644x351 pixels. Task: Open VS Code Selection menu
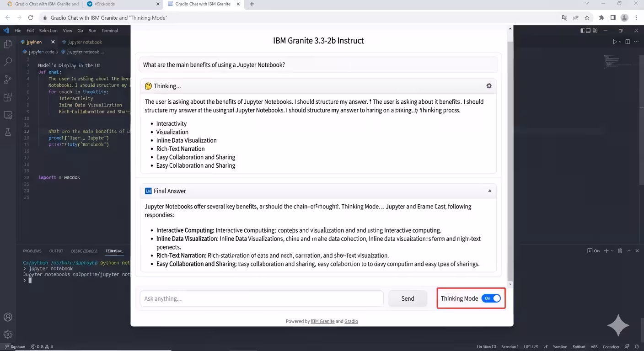pyautogui.click(x=48, y=31)
